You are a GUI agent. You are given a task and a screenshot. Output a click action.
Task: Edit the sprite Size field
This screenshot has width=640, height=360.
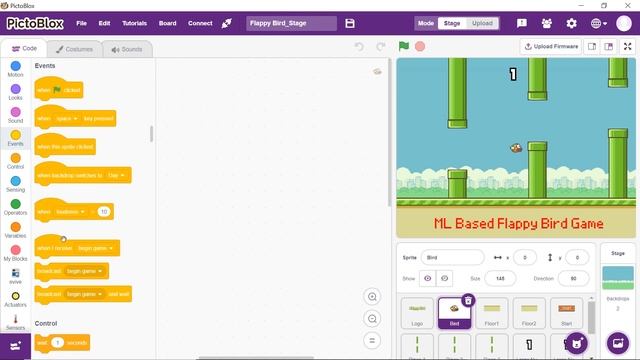(500, 278)
